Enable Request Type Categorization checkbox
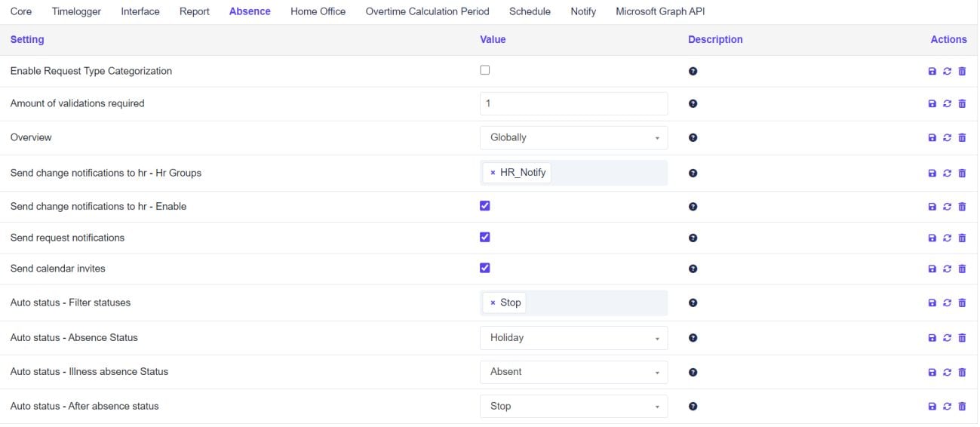 coord(485,70)
